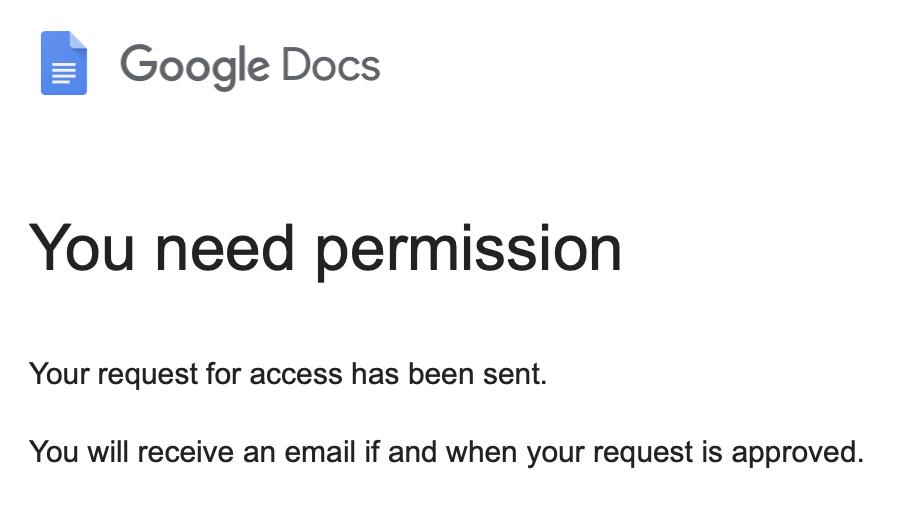This screenshot has height=518, width=920.
Task: Click the white lines inside the Docs icon
Action: tap(64, 73)
